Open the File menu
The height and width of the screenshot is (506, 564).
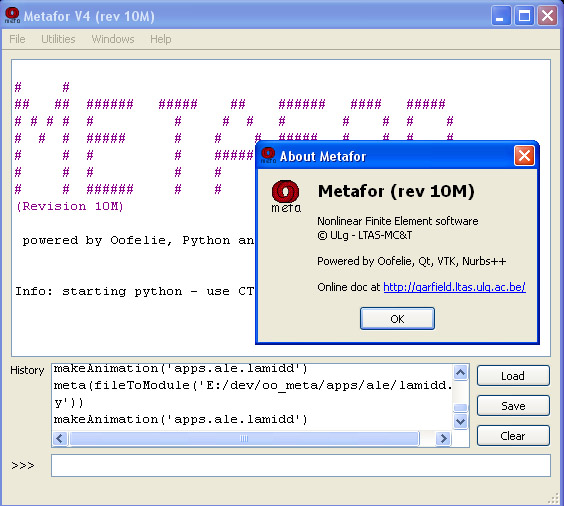point(17,39)
